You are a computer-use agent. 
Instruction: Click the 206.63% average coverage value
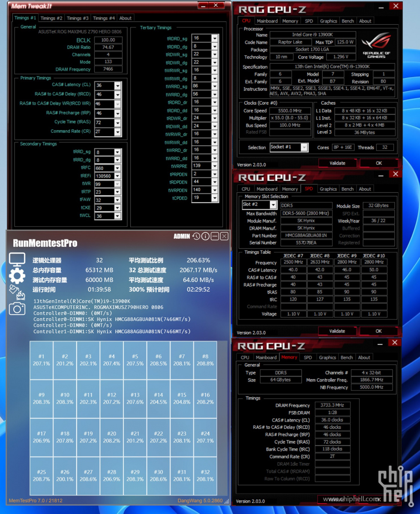[x=198, y=260]
